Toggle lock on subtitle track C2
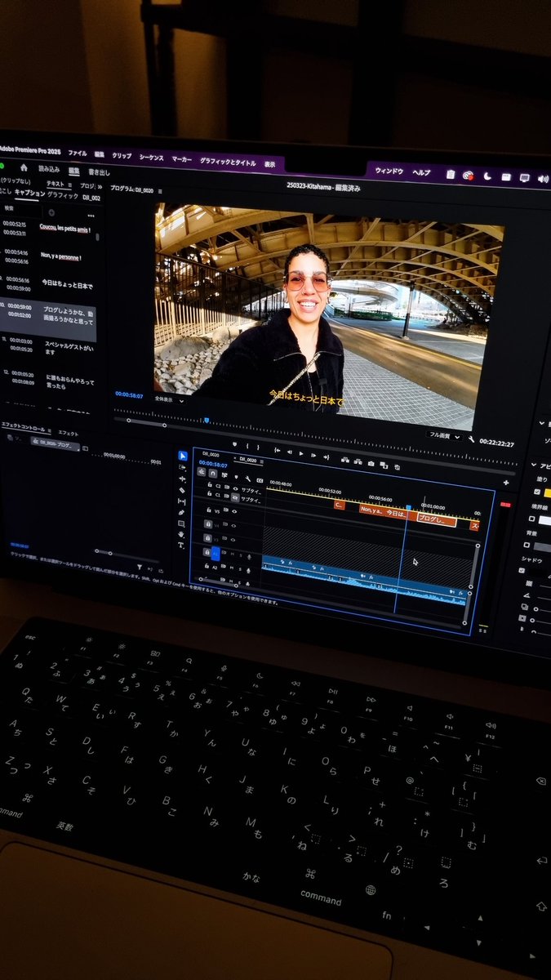Screen dimensions: 551x980 tap(211, 484)
